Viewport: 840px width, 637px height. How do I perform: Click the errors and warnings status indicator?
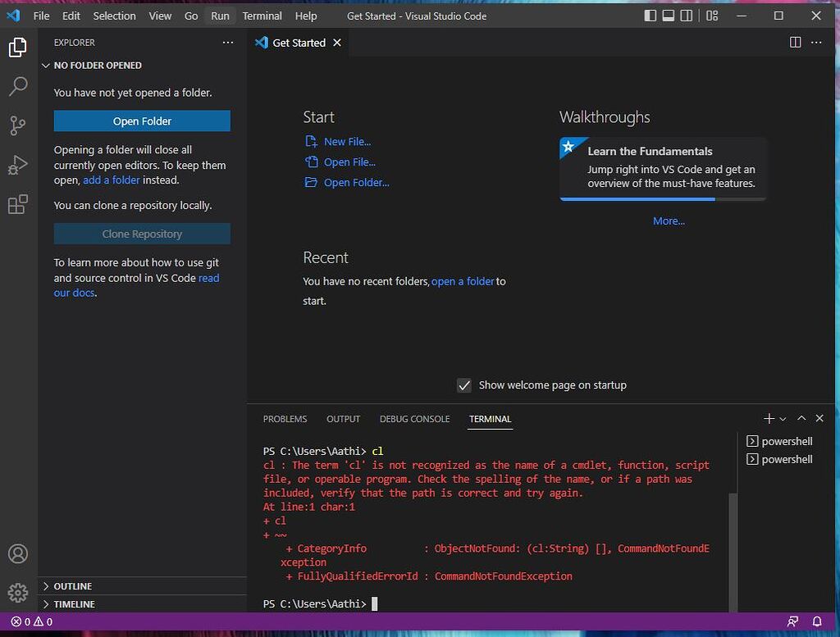[x=32, y=621]
